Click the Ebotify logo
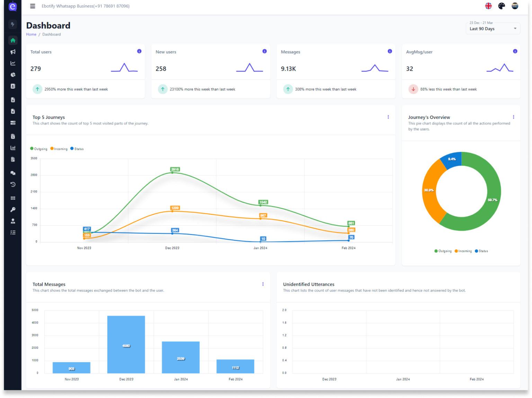This screenshot has width=532, height=398. point(12,6)
